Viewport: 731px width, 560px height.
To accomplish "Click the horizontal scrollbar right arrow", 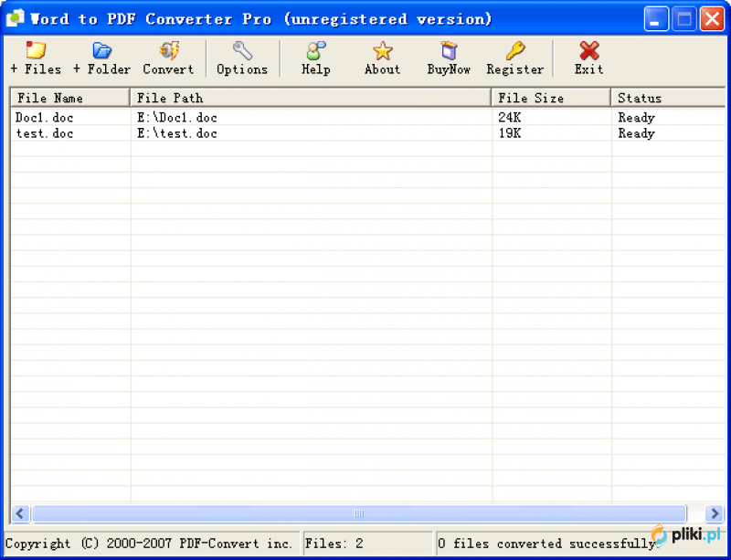I will (x=715, y=513).
